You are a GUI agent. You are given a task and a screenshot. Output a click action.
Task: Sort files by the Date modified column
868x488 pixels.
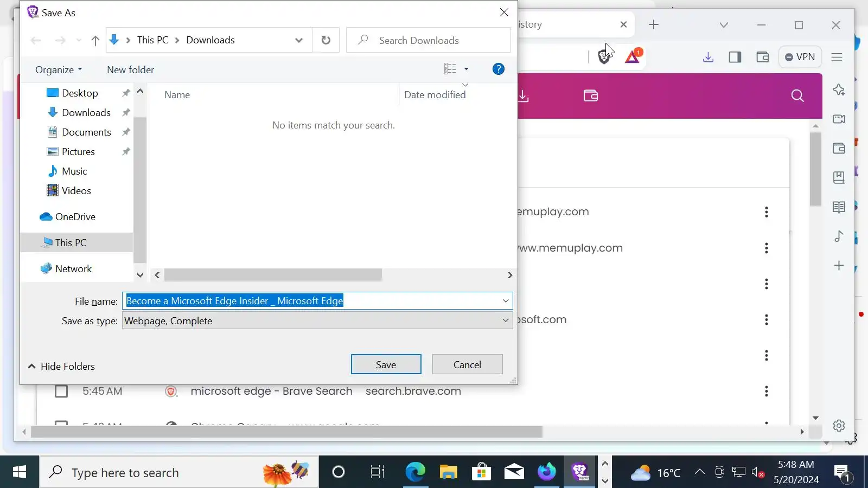click(x=435, y=94)
